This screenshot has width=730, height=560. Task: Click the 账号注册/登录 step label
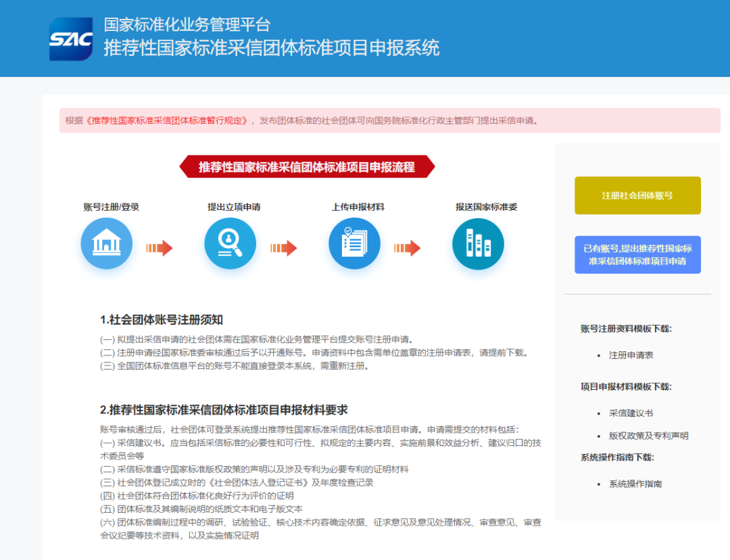tap(111, 207)
